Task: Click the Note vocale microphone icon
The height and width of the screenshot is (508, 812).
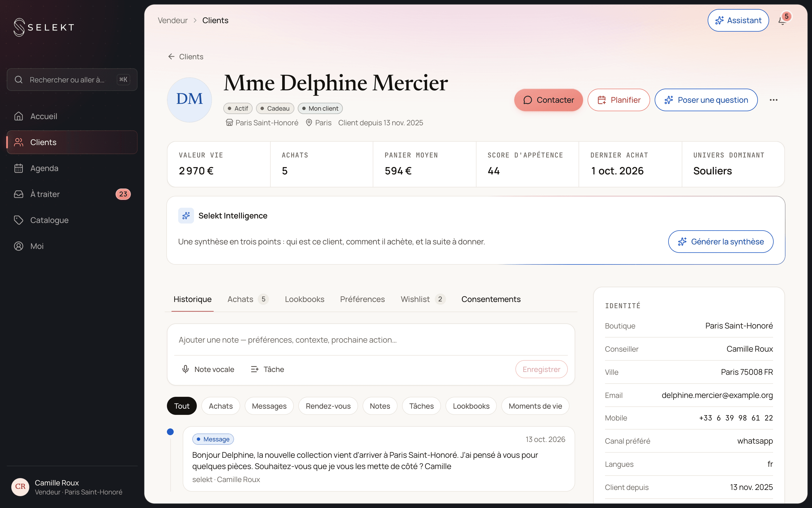Action: [185, 369]
